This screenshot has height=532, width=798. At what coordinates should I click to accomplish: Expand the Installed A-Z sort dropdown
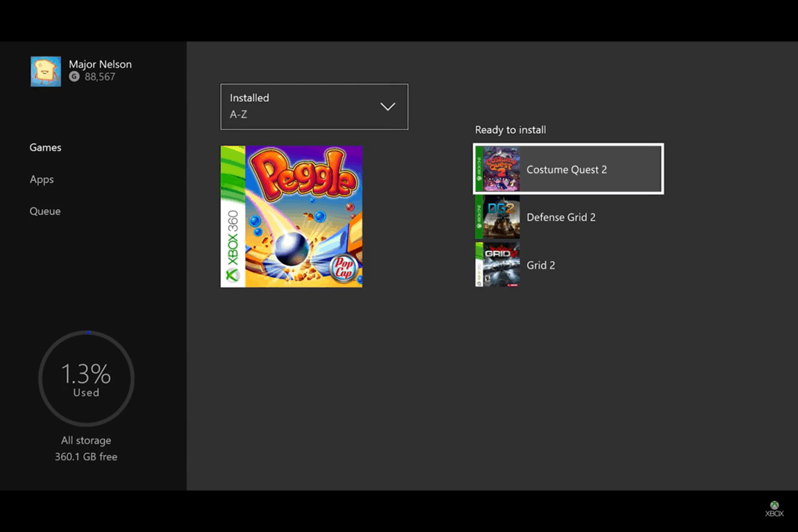click(314, 107)
